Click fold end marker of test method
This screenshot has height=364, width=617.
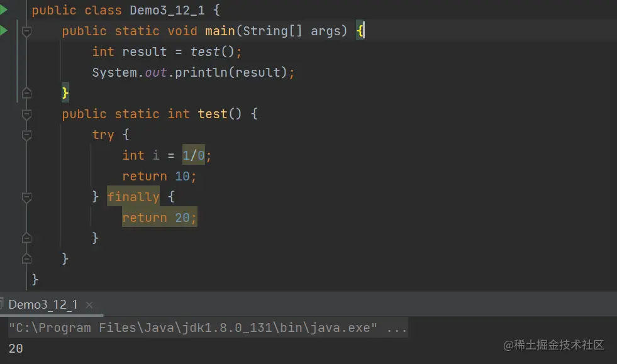27,258
